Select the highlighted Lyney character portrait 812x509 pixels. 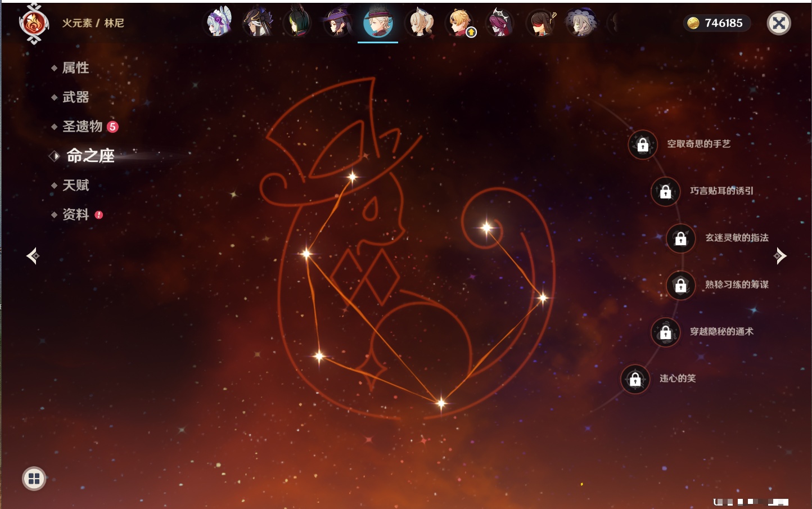click(378, 23)
